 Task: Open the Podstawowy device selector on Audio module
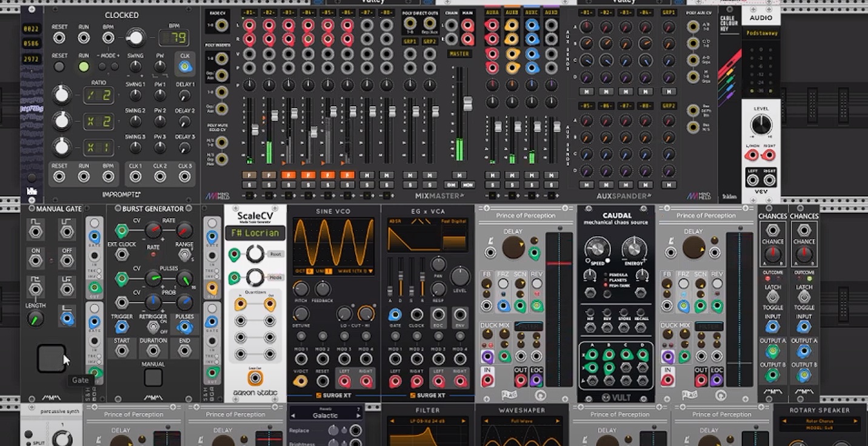pyautogui.click(x=761, y=33)
